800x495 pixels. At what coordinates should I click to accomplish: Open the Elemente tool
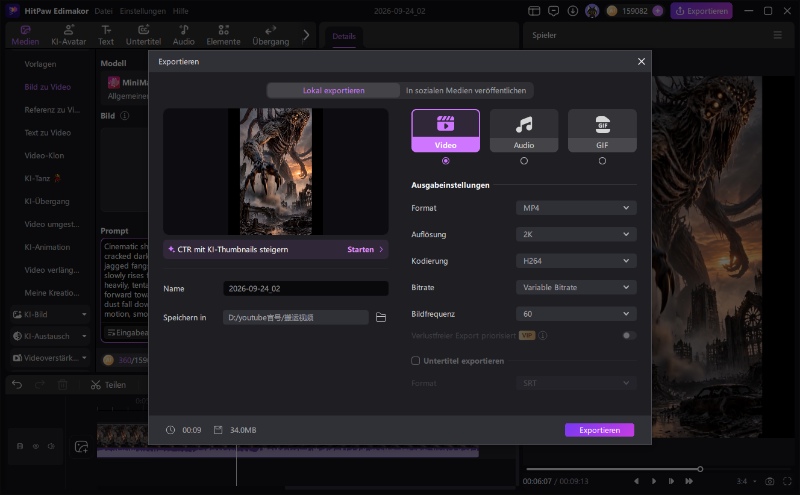point(223,35)
